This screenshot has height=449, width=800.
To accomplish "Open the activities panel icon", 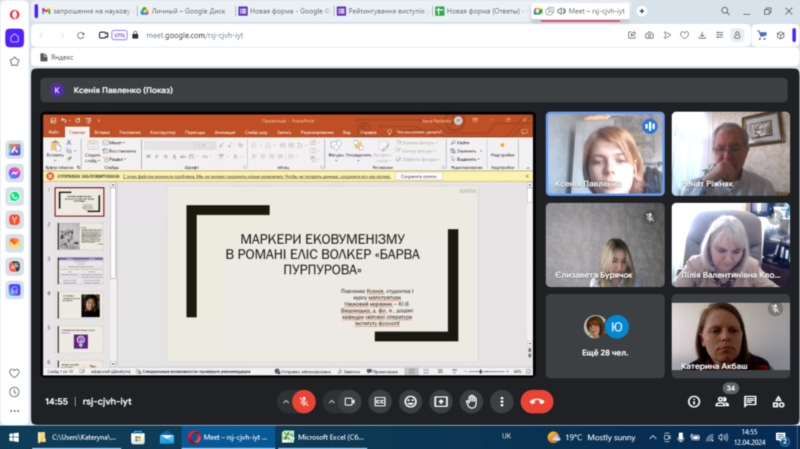I will [x=778, y=402].
